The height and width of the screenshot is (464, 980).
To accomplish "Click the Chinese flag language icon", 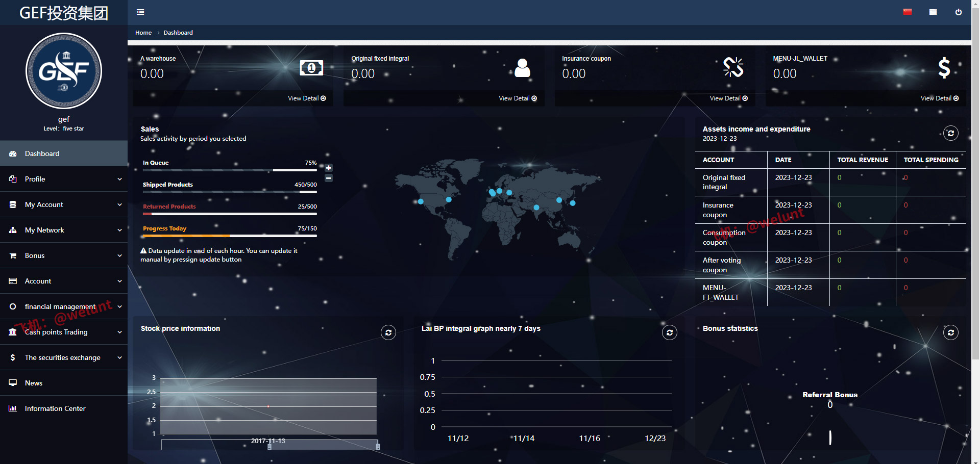I will 908,12.
